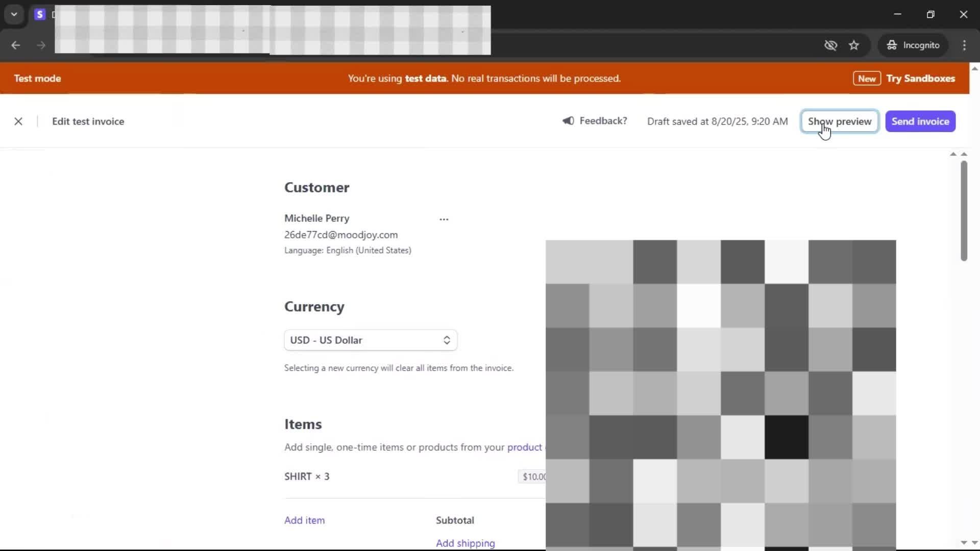Bookmark this page with star icon
Screen dimensions: 980x551
coord(854,45)
